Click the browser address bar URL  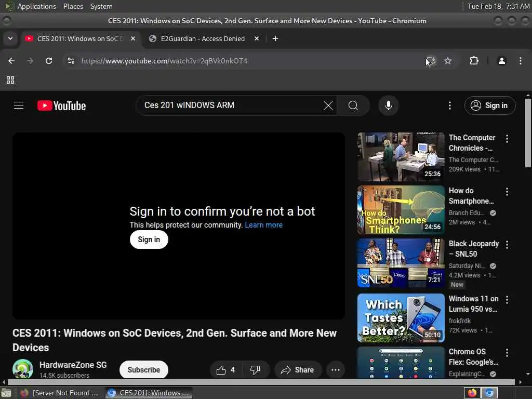(x=165, y=61)
